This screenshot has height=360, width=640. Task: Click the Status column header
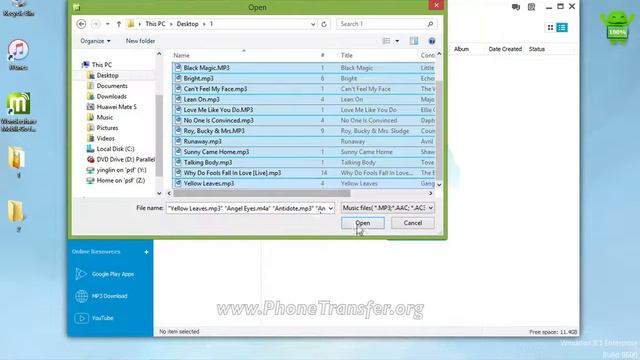point(537,49)
